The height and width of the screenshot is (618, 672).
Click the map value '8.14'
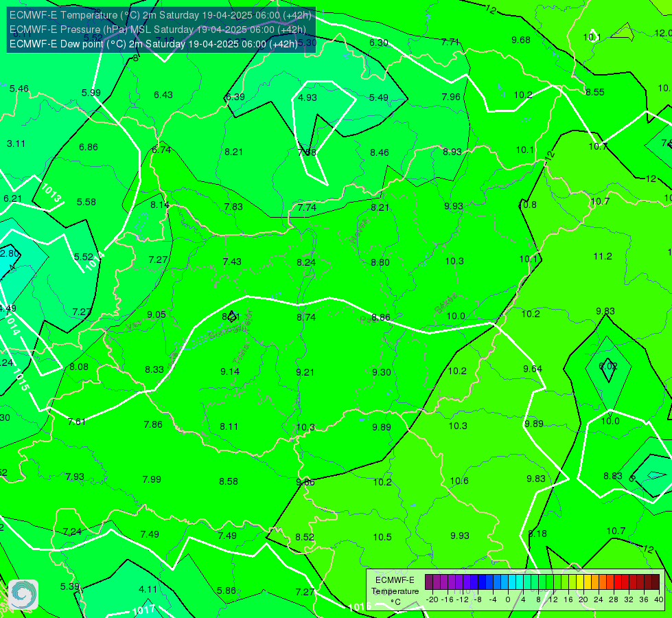pos(160,205)
